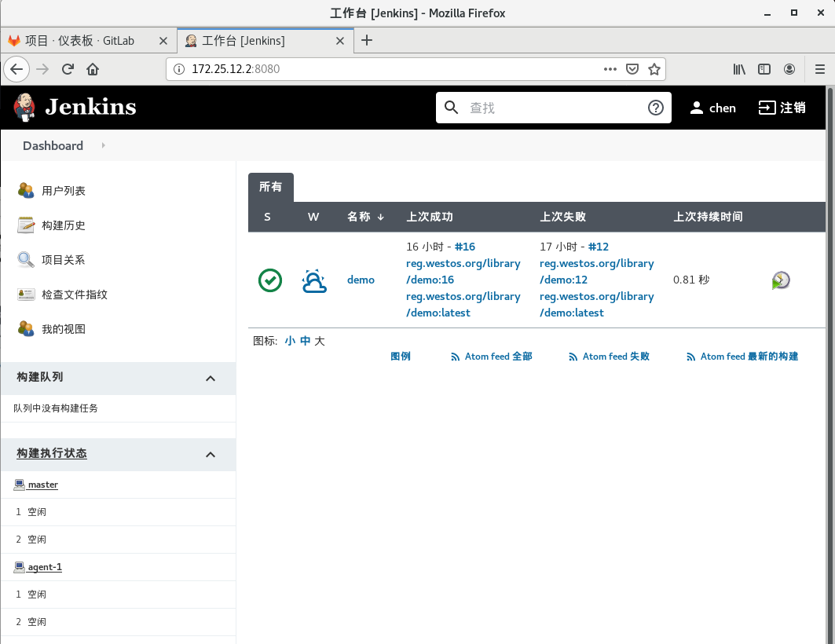Click the logout arrow icon
835x644 pixels.
[767, 108]
